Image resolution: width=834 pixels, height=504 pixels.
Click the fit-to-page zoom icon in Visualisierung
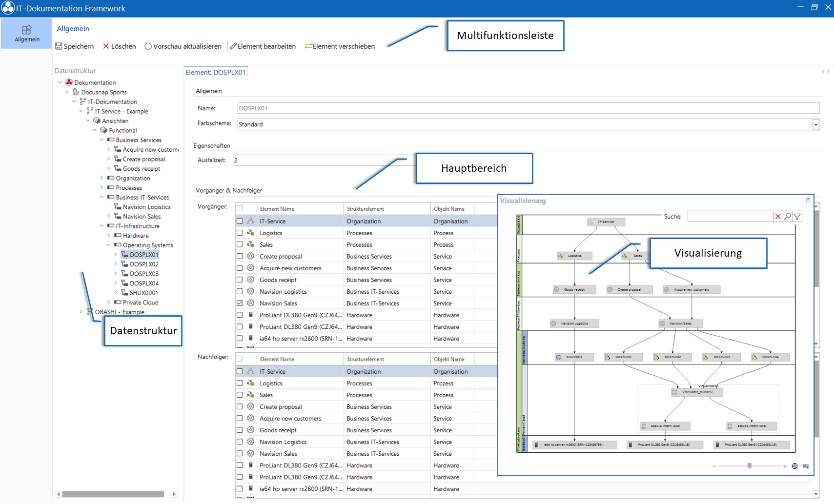click(x=794, y=466)
